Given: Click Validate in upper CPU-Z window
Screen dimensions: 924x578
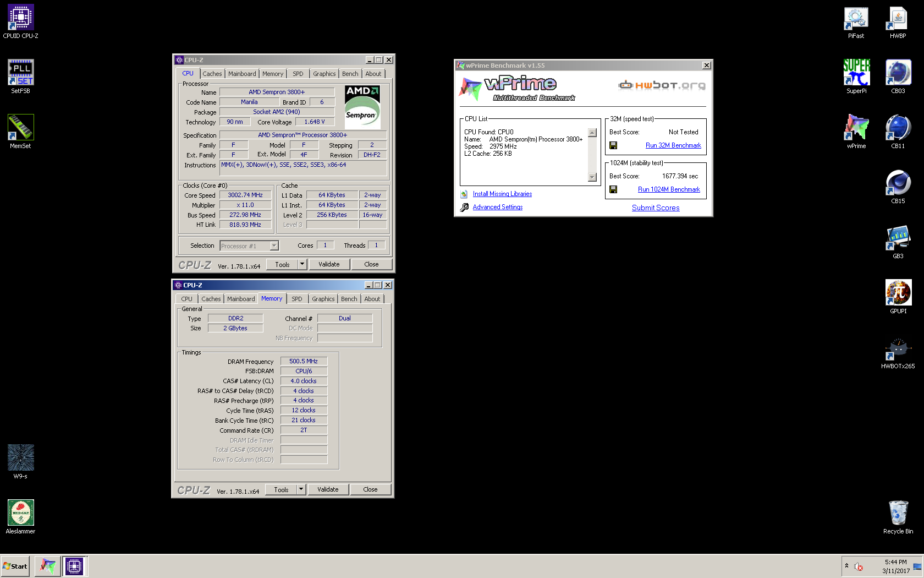Looking at the screenshot, I should click(x=329, y=264).
